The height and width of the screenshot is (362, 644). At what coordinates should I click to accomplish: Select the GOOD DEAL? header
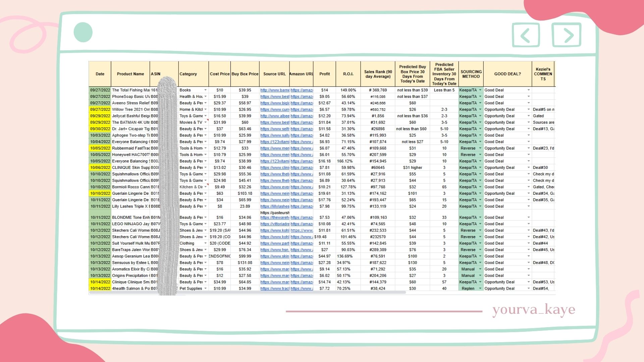(507, 74)
